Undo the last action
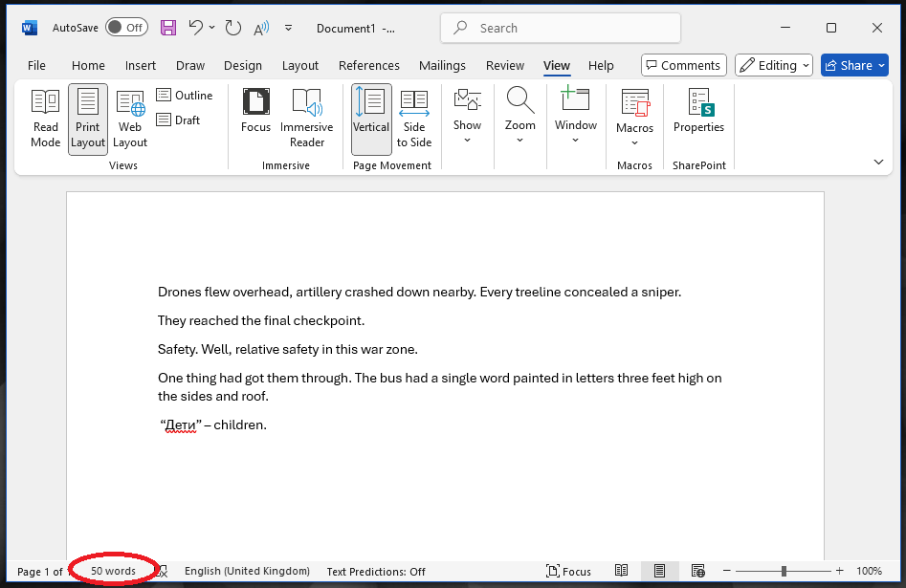906x588 pixels. 196,28
